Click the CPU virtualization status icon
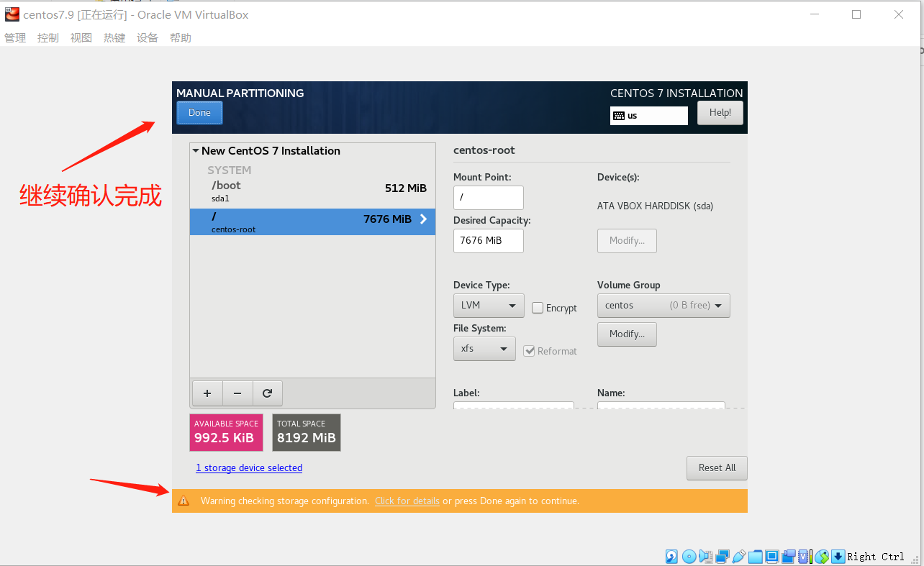The width and height of the screenshot is (924, 566). 805,557
